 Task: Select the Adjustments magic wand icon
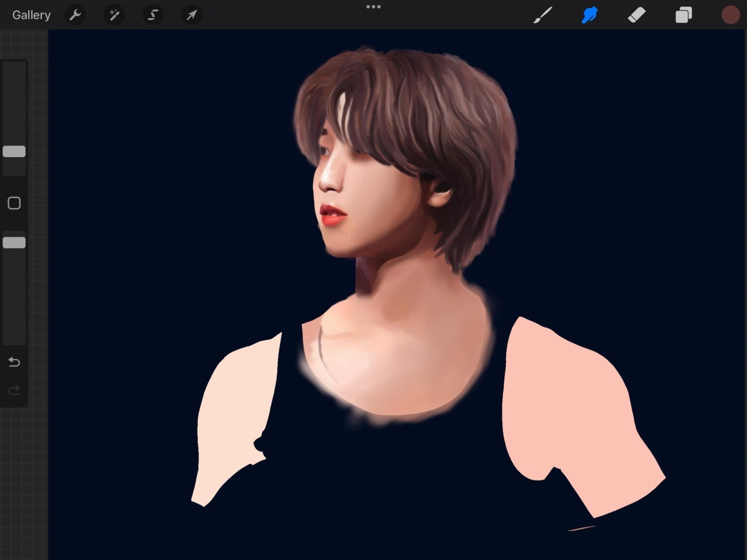coord(114,15)
